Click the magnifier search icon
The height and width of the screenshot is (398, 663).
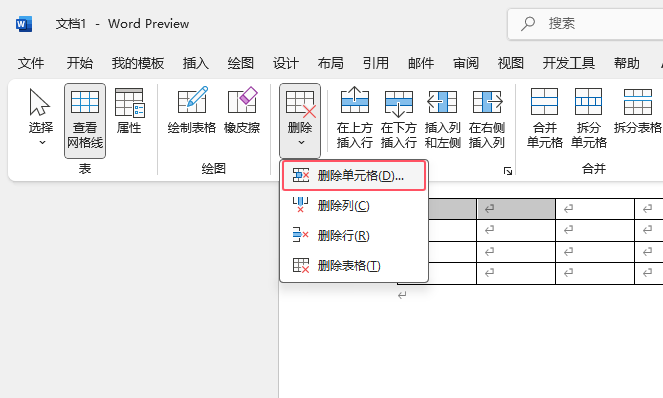pyautogui.click(x=528, y=24)
